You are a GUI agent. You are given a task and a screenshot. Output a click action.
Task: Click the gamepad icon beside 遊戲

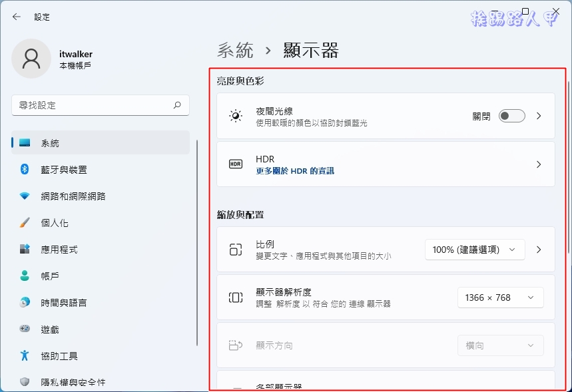[25, 329]
